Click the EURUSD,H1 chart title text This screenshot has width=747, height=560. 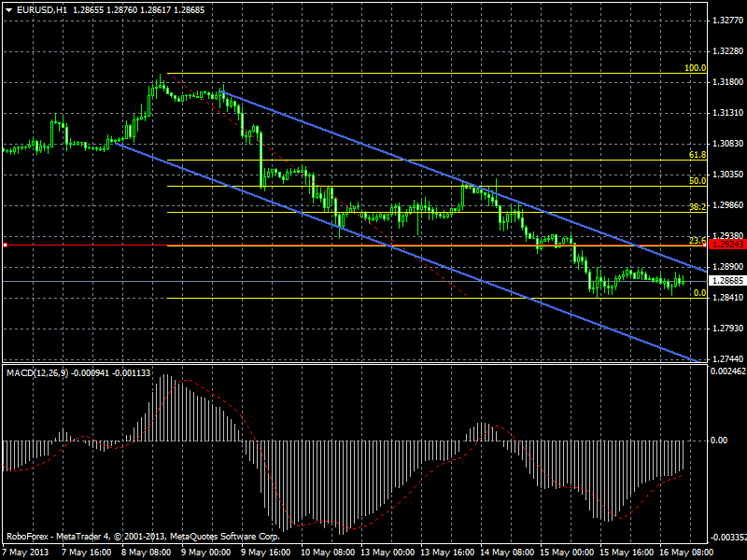coord(42,10)
